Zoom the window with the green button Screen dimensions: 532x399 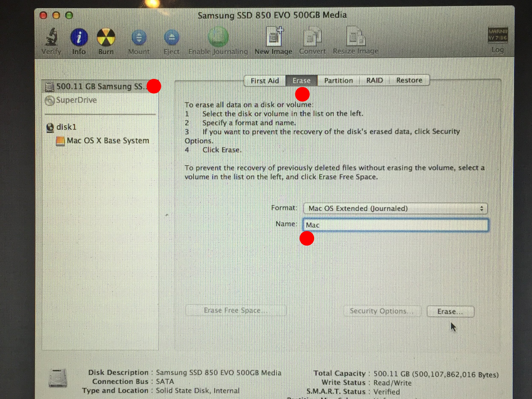click(x=69, y=16)
